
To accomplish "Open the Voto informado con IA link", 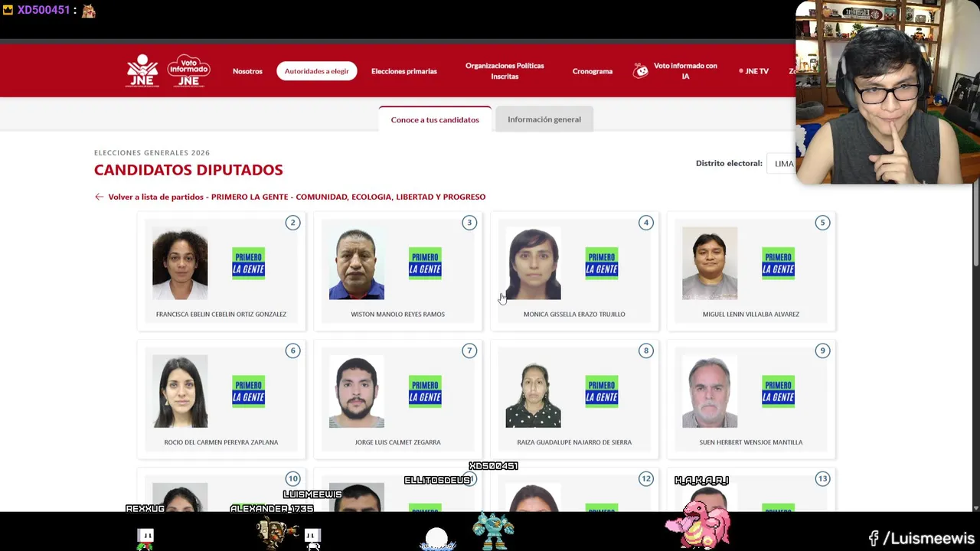I will click(x=685, y=71).
